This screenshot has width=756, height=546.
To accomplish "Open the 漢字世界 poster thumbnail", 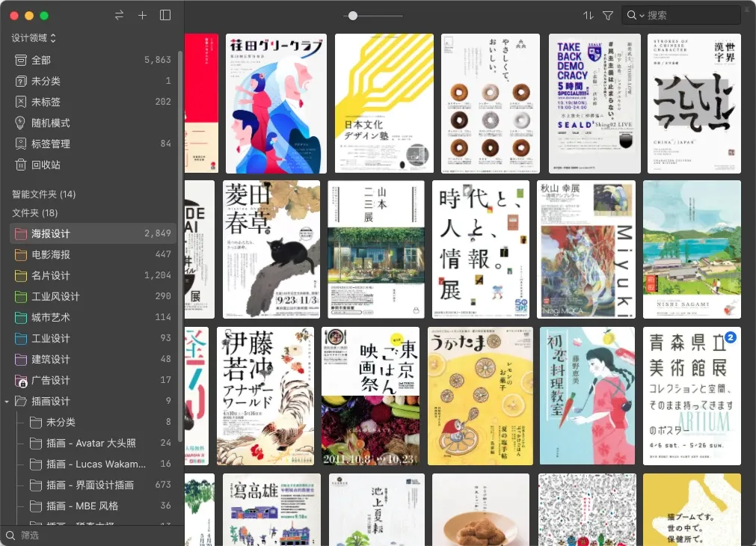I will [694, 103].
